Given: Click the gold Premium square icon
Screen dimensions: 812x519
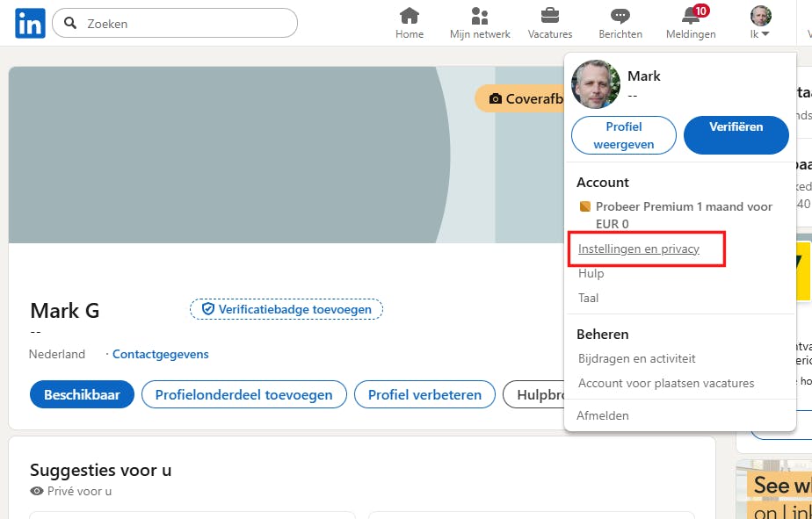Looking at the screenshot, I should point(584,207).
